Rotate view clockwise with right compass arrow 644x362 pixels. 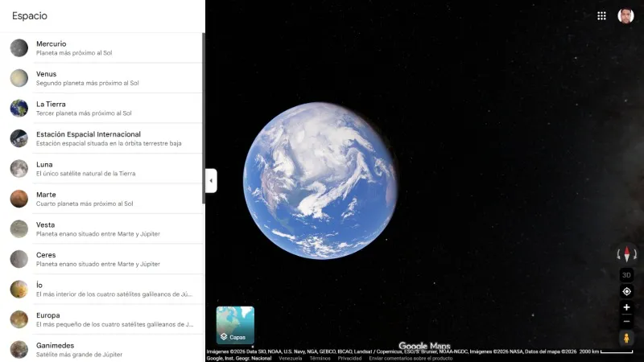635,254
